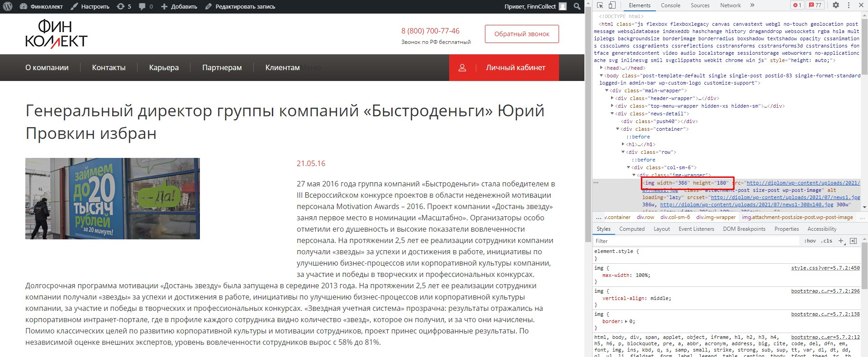Collapse the col-sm-6 div node
The height and width of the screenshot is (357, 868).
[629, 167]
